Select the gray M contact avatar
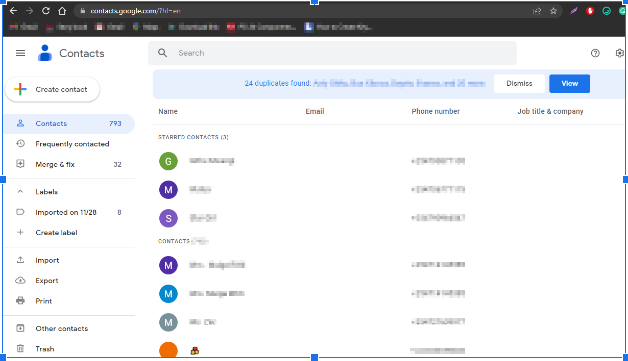 tap(168, 323)
